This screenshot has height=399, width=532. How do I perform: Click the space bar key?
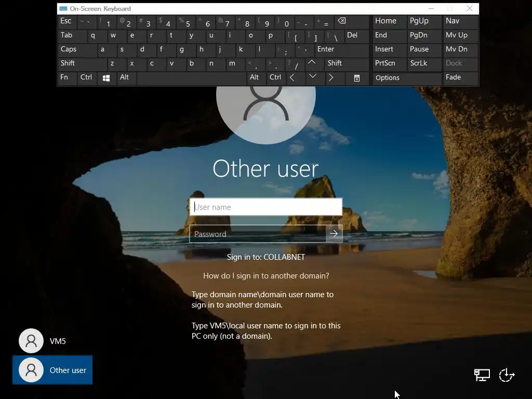[x=191, y=78]
